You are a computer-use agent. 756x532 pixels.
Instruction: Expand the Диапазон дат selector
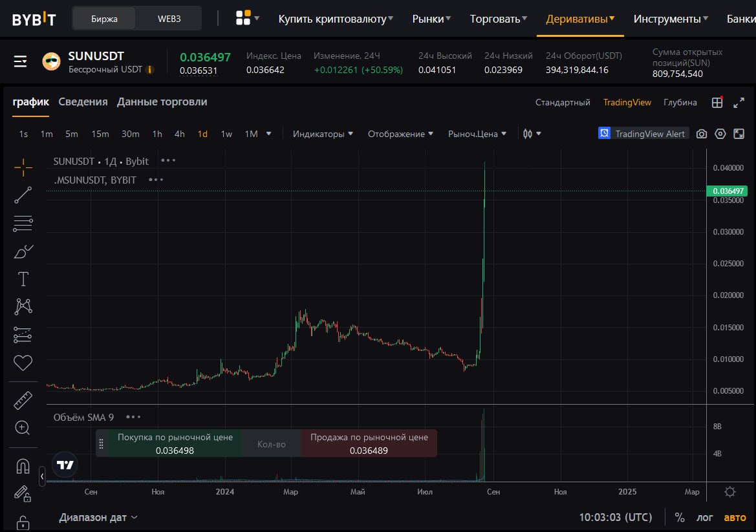(98, 518)
